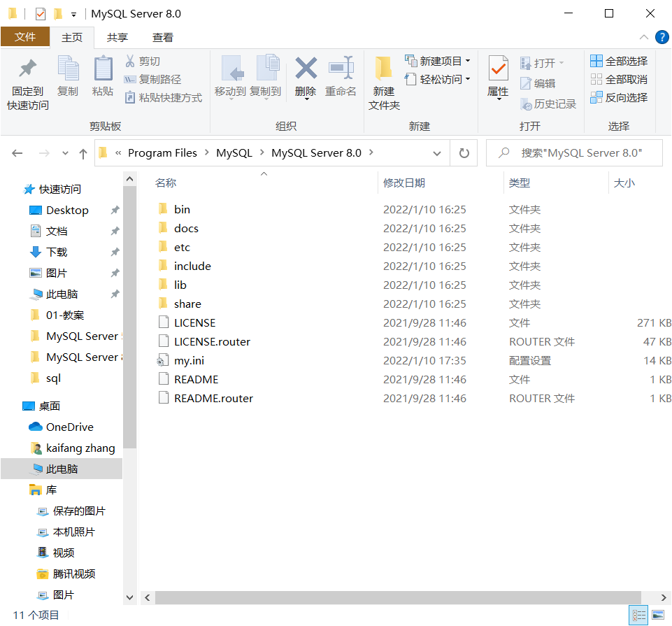Go back with the left arrow
This screenshot has height=626, width=672.
[x=17, y=153]
